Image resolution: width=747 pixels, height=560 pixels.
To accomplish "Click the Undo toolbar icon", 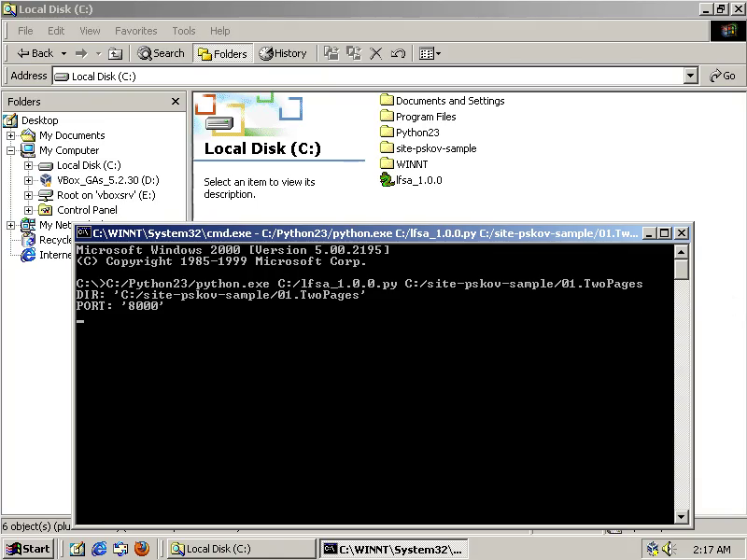I will pos(398,53).
